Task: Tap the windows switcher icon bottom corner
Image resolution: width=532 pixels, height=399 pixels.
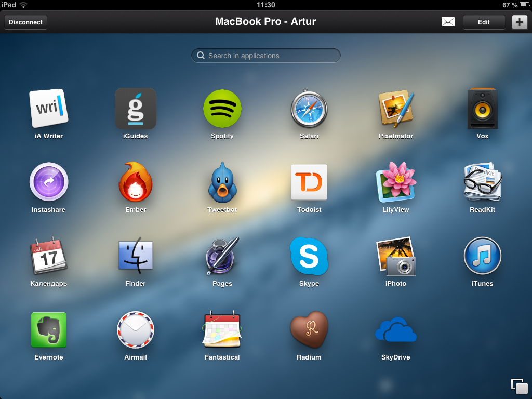Action: point(519,386)
